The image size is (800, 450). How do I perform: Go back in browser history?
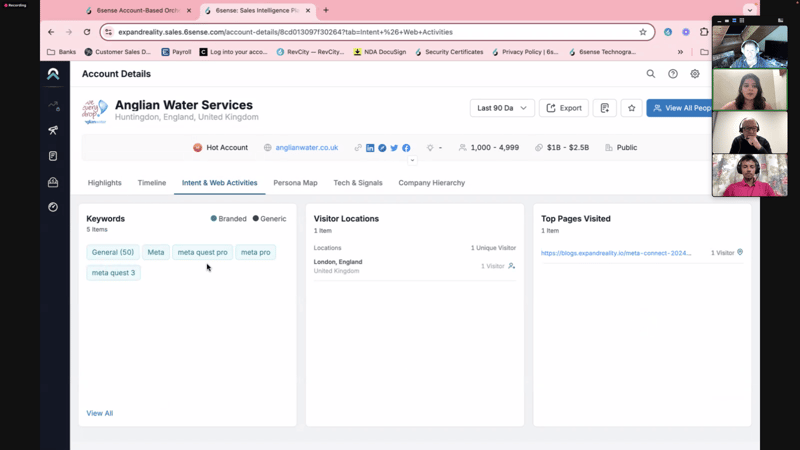pos(51,32)
